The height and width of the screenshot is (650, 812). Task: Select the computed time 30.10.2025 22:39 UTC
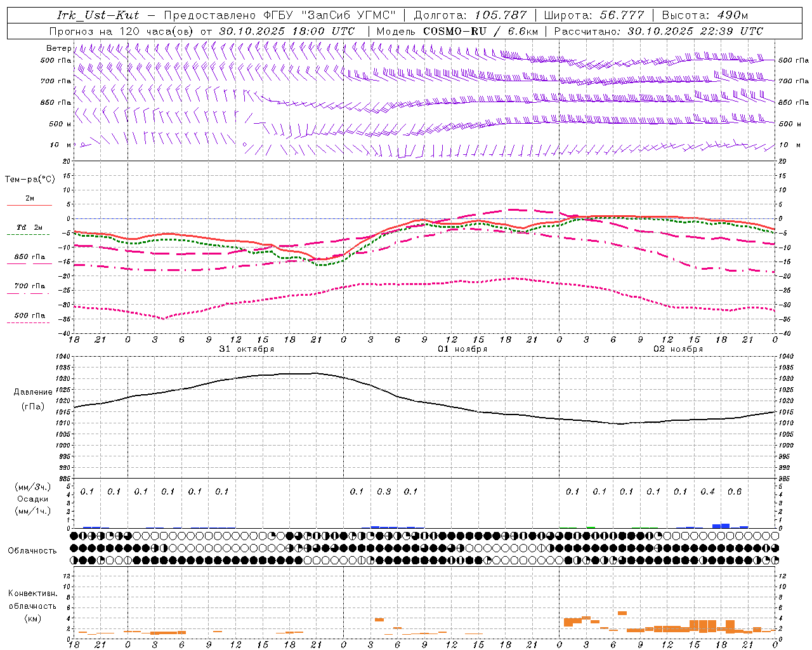pyautogui.click(x=695, y=31)
